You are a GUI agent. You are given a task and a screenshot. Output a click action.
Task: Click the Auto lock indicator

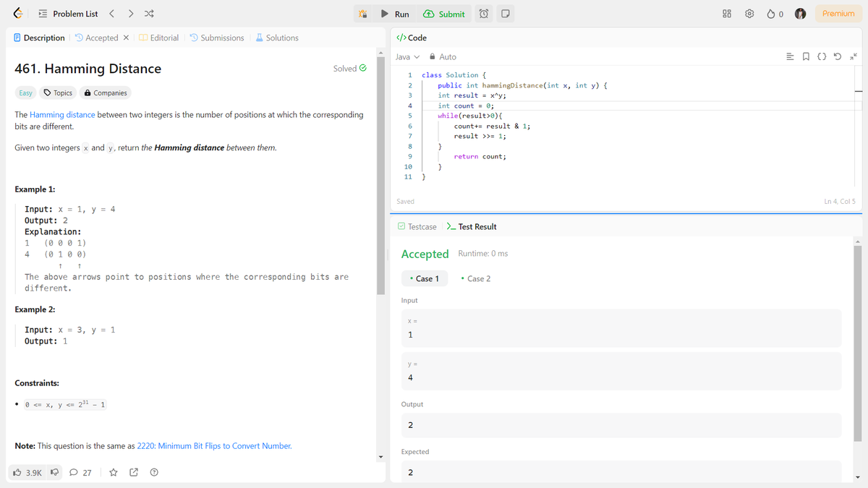point(443,56)
